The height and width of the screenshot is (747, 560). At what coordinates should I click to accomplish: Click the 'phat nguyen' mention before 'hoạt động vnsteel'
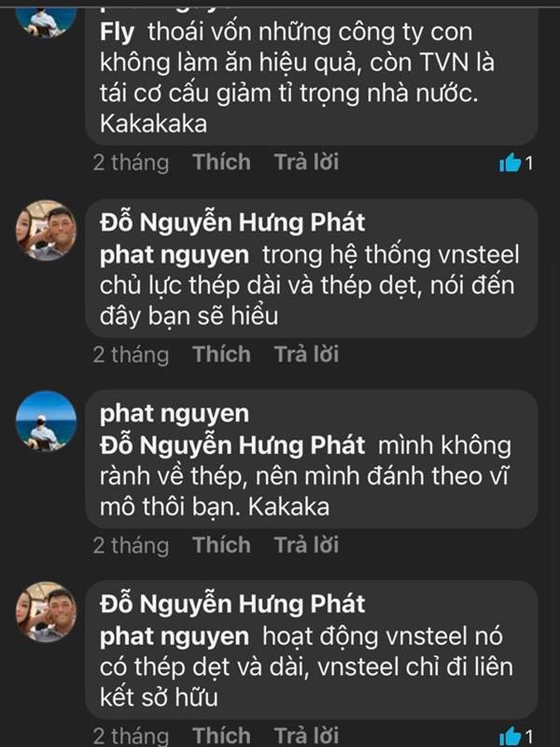coord(175,637)
